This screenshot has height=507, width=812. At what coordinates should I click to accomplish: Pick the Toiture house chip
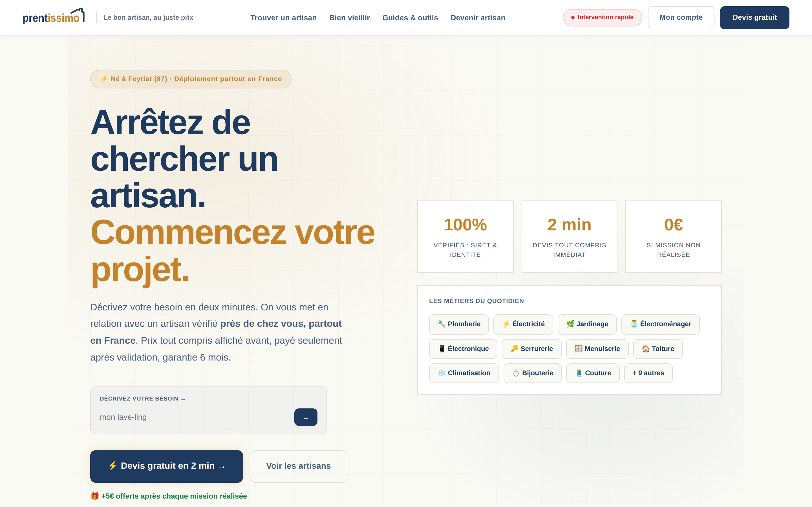(x=658, y=349)
